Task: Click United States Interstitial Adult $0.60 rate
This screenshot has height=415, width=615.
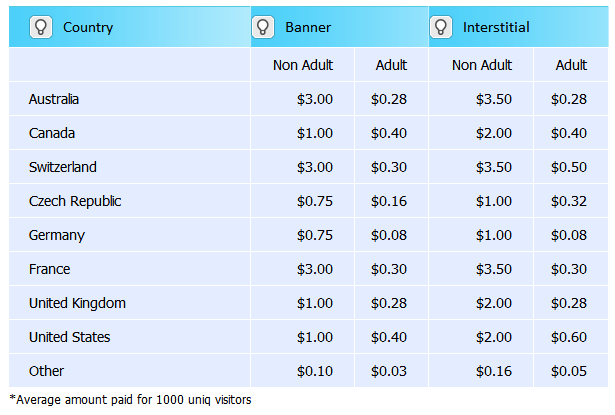Action: 568,337
